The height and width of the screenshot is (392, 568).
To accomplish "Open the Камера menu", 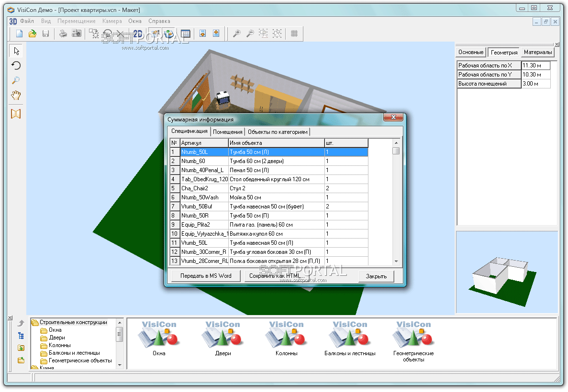I will pyautogui.click(x=112, y=21).
